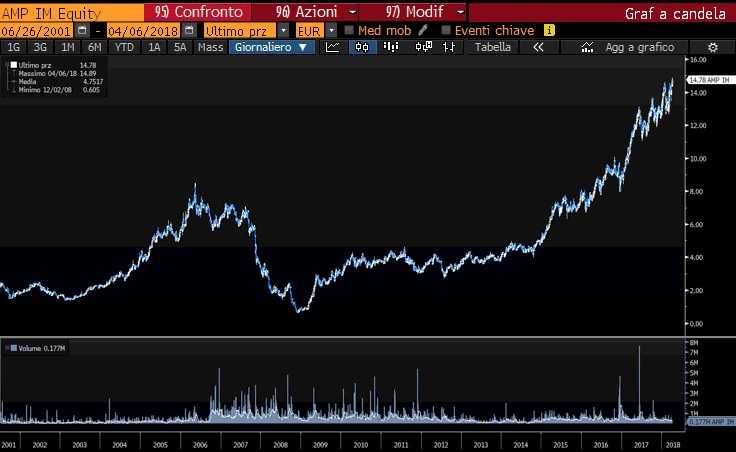Viewport: 736px width, 452px height.
Task: Switch to line chart type
Action: click(x=332, y=47)
